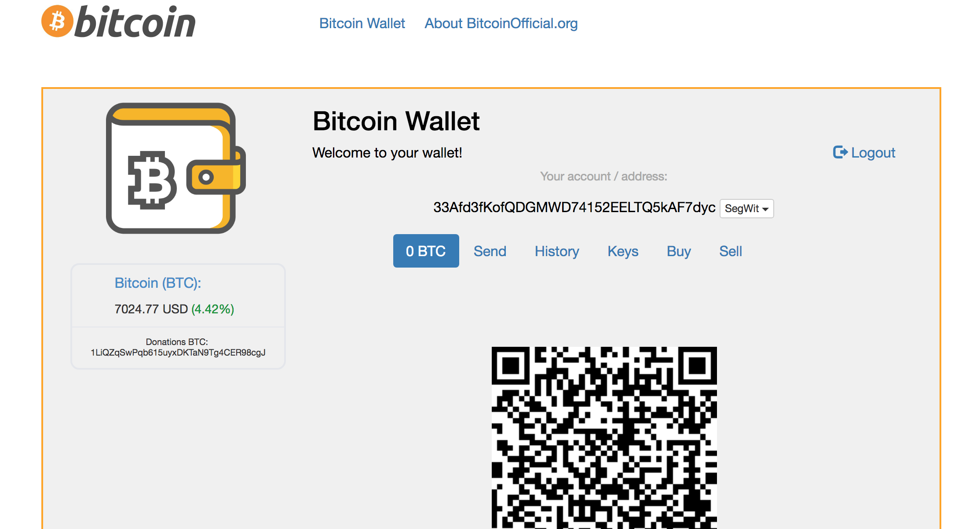Viewport: 980px width, 529px height.
Task: Click the Sell navigation icon
Action: click(x=730, y=251)
